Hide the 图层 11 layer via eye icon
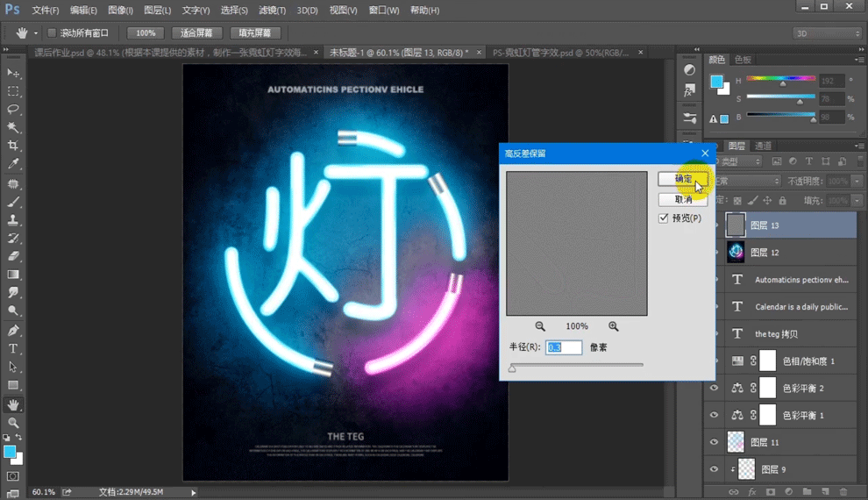This screenshot has width=868, height=500. [x=714, y=442]
